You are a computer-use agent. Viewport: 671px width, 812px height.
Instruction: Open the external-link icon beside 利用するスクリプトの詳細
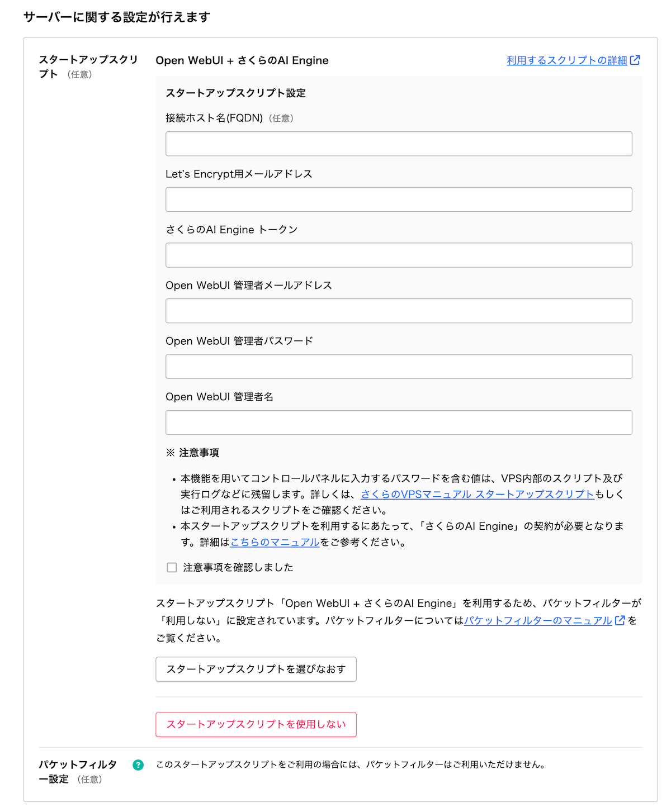point(635,61)
